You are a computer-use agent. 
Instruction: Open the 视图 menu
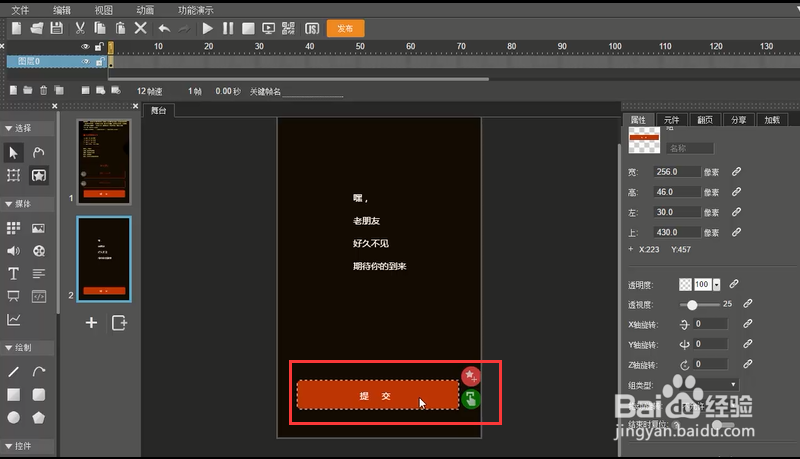104,10
